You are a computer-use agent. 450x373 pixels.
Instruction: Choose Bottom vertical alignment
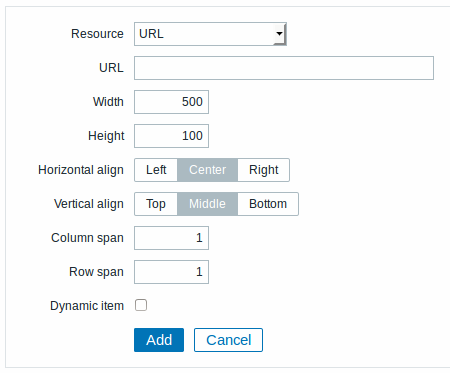point(268,204)
